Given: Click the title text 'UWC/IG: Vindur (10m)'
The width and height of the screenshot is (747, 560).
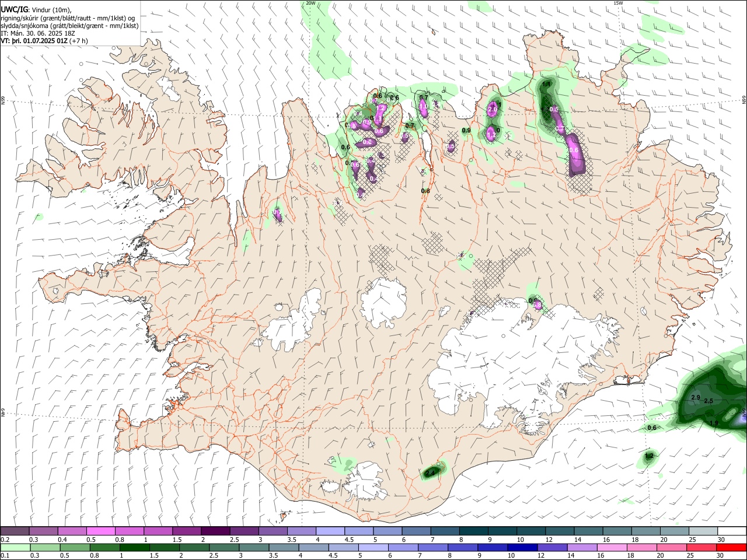Looking at the screenshot, I should coord(36,9).
